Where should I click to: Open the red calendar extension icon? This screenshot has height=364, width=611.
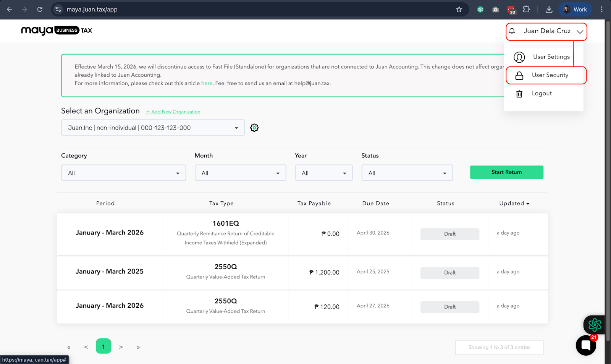click(x=511, y=10)
